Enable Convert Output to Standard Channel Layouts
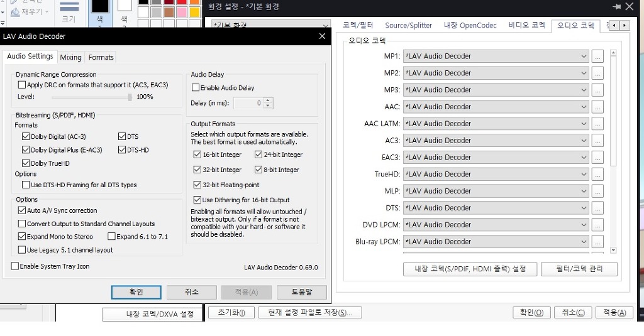Viewport: 644px width, 336px height. tap(22, 224)
